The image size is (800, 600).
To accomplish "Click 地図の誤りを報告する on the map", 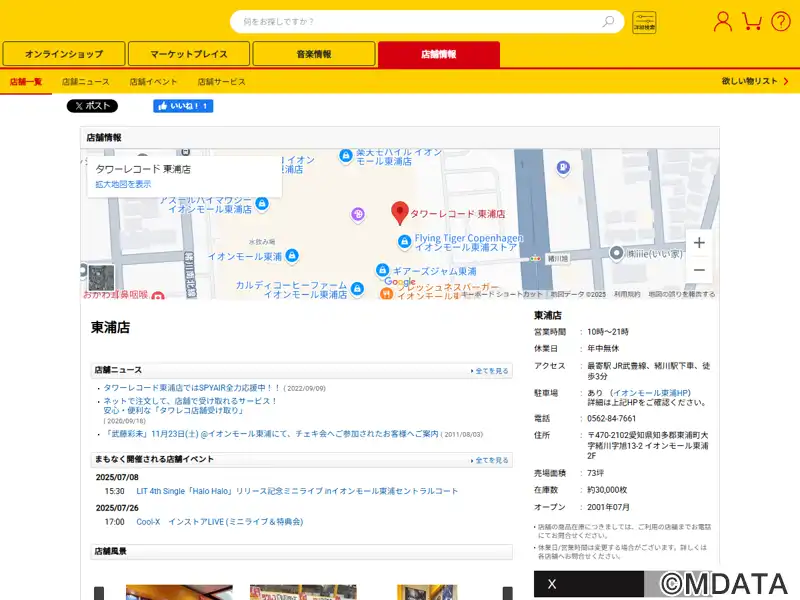I will 682,294.
